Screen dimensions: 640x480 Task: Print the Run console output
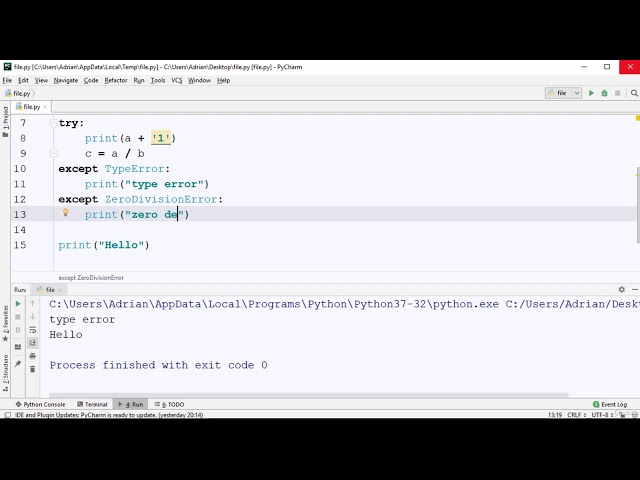click(33, 356)
